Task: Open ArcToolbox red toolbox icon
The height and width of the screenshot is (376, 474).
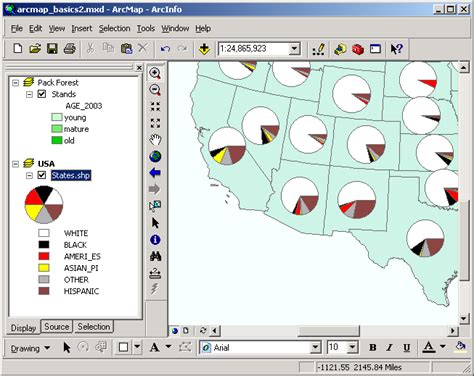Action: [358, 49]
